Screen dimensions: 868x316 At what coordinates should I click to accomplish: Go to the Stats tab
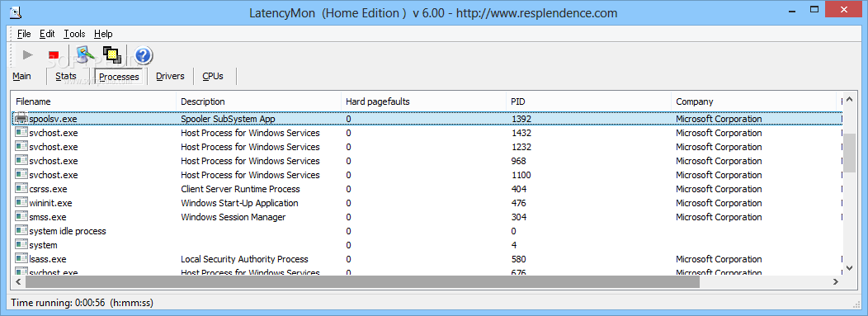[x=66, y=77]
